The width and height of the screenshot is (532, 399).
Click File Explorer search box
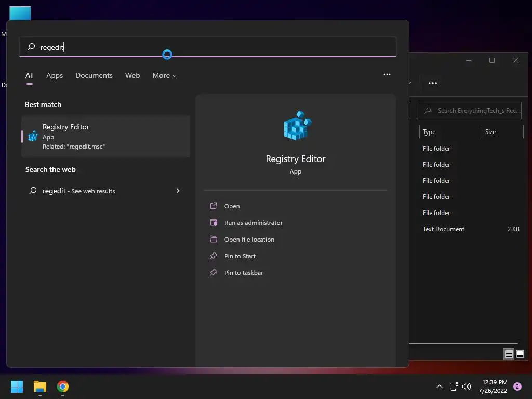469,111
